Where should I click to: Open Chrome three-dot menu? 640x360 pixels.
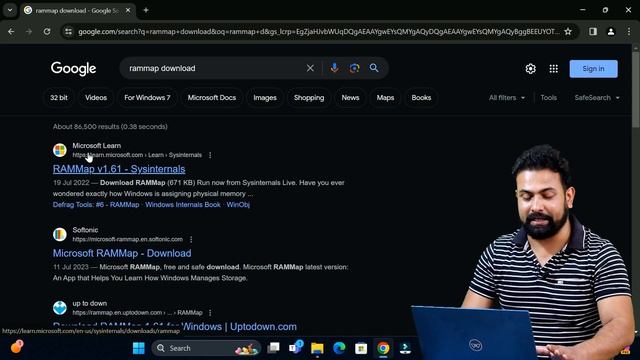pos(629,31)
